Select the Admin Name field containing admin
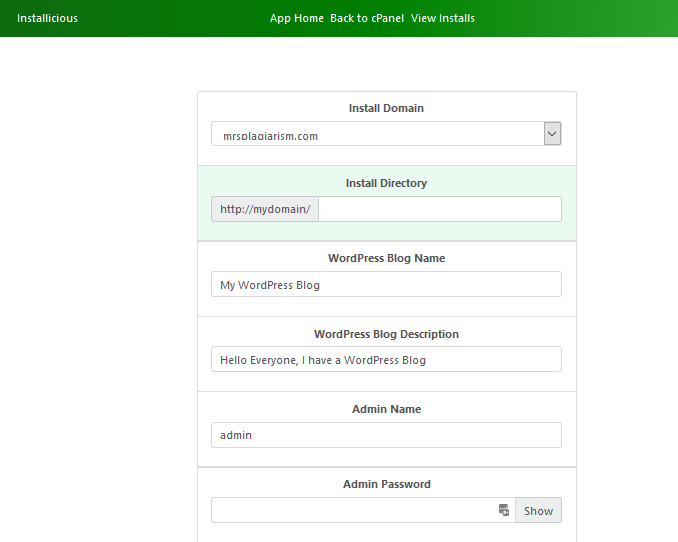The height and width of the screenshot is (542, 678). (386, 435)
